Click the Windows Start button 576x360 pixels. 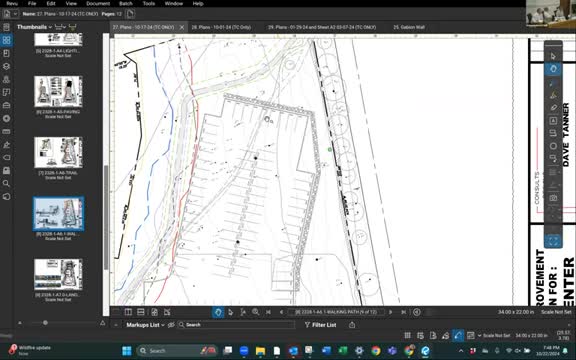(126, 350)
